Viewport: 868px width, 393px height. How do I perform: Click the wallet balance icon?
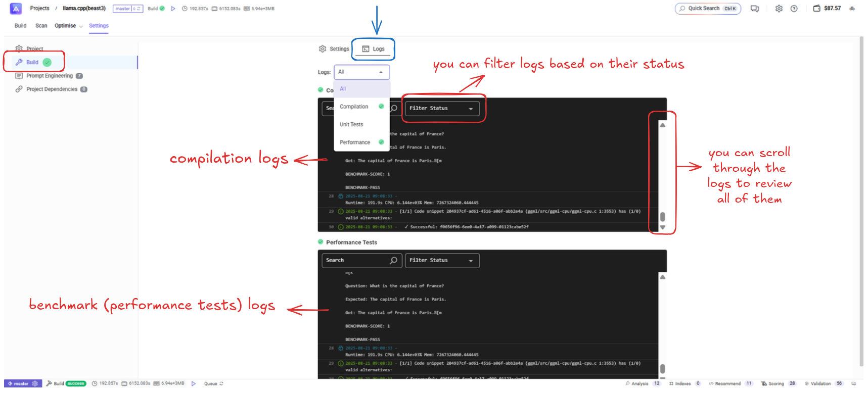click(816, 9)
